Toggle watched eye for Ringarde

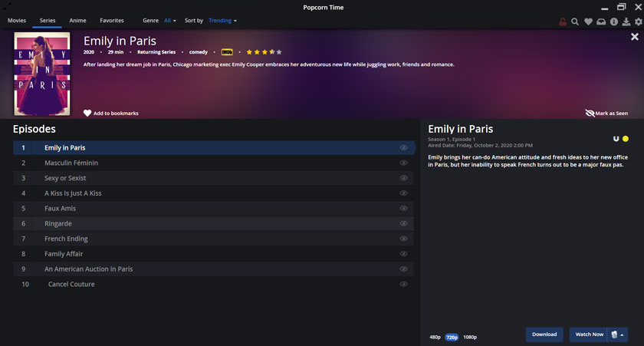click(x=404, y=223)
